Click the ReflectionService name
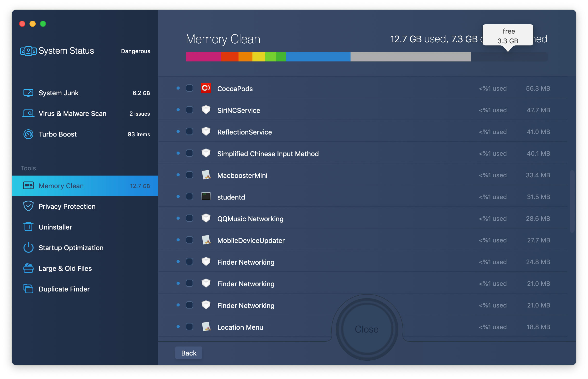 (244, 132)
